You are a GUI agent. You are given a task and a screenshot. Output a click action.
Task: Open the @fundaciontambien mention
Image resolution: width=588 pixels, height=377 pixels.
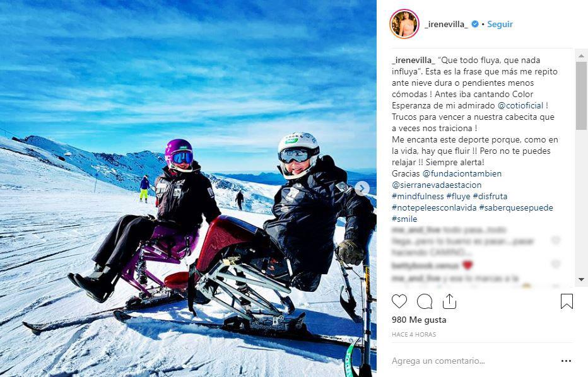[x=462, y=173]
